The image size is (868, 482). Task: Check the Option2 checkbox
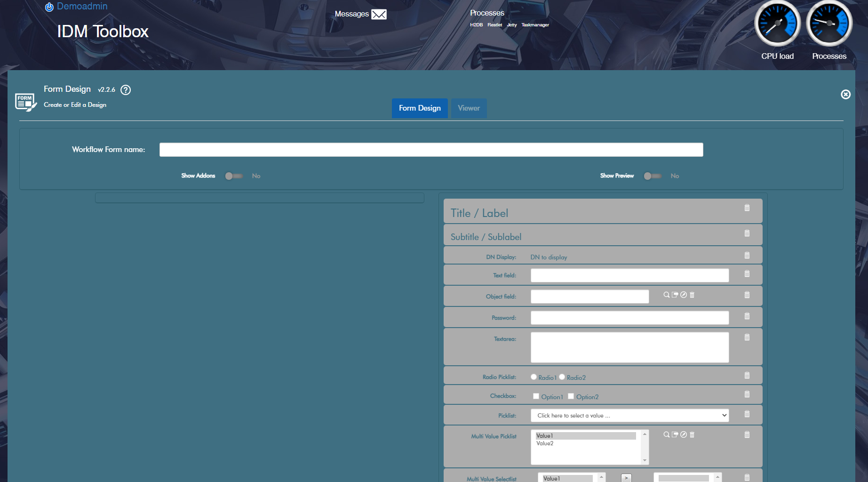571,396
